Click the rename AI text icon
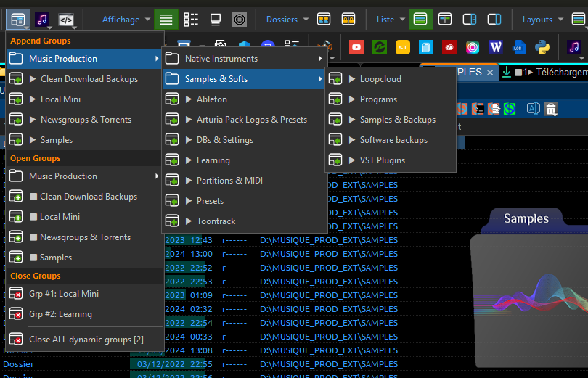This screenshot has width=588, height=378. [534, 109]
